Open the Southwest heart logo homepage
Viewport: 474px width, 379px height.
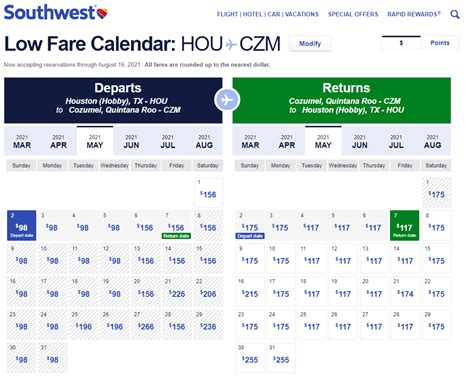pyautogui.click(x=56, y=13)
